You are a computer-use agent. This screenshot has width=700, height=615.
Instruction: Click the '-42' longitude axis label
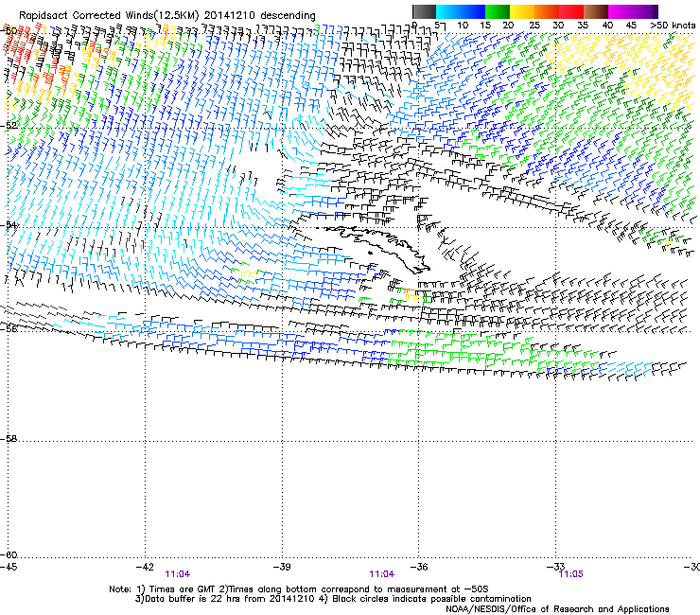tap(146, 567)
